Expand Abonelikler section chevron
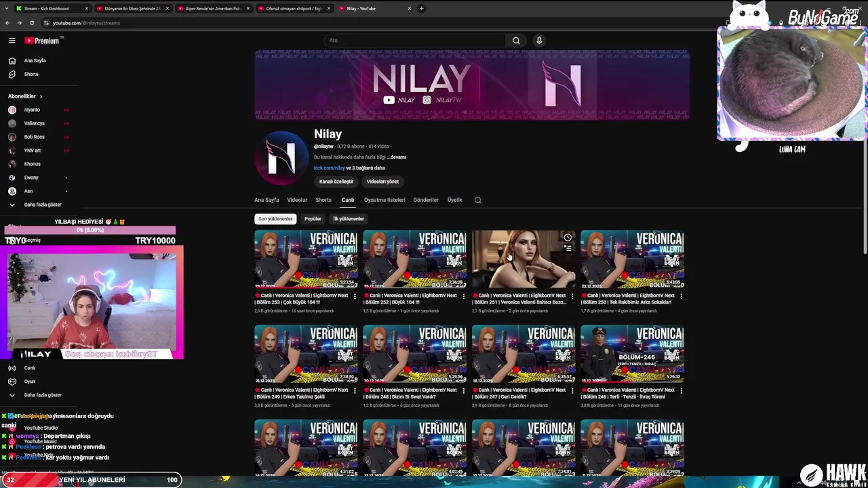 coord(41,96)
